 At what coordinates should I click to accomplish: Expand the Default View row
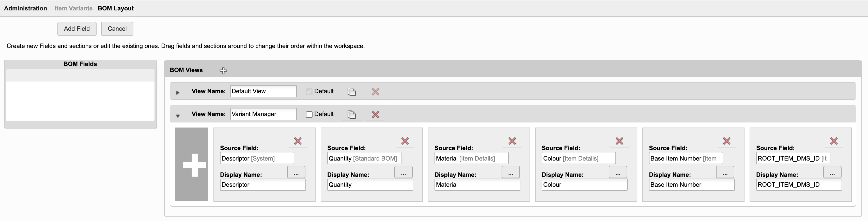[178, 92]
